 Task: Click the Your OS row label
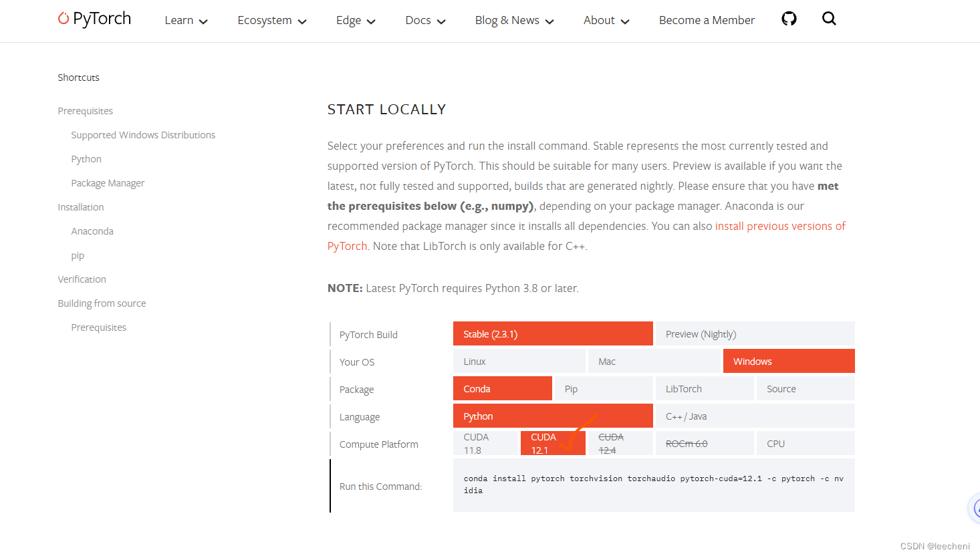[357, 362]
